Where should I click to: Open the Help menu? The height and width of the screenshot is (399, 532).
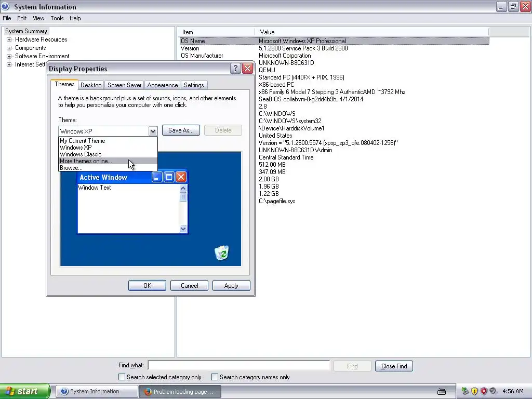click(75, 18)
